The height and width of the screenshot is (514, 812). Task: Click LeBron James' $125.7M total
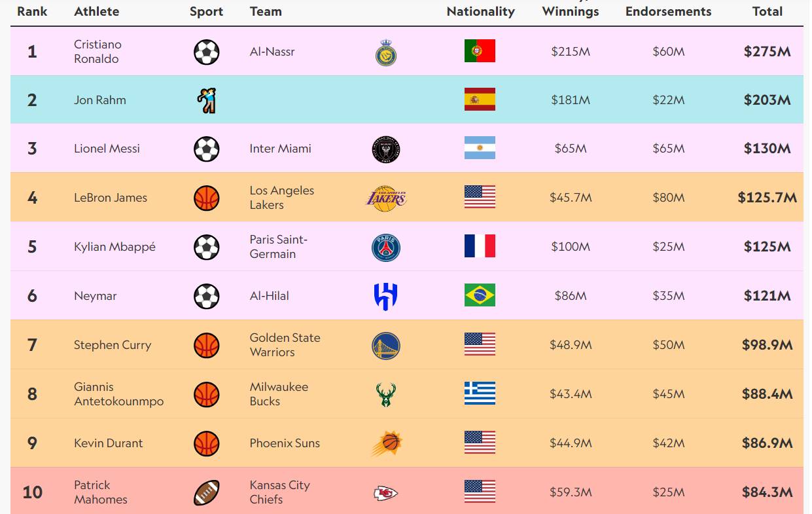[x=767, y=198]
